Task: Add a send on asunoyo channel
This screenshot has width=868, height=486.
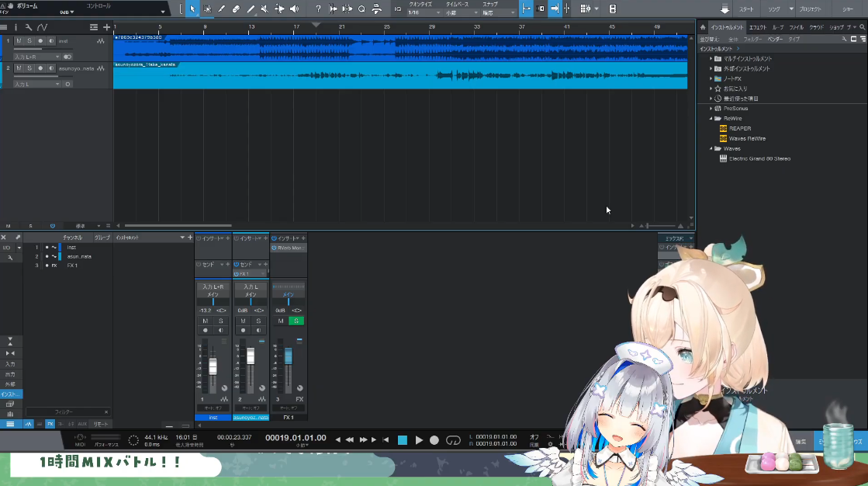Action: tap(265, 264)
